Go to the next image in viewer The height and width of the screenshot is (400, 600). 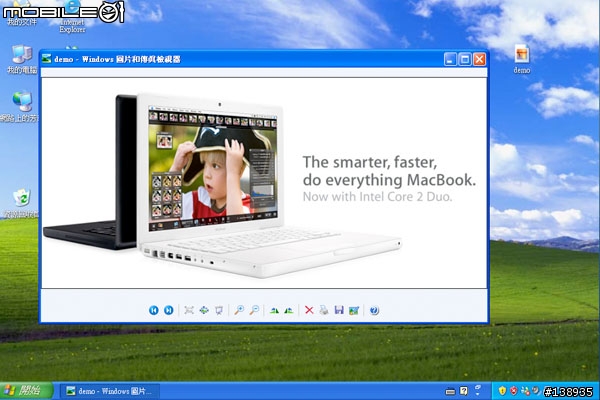(x=168, y=310)
